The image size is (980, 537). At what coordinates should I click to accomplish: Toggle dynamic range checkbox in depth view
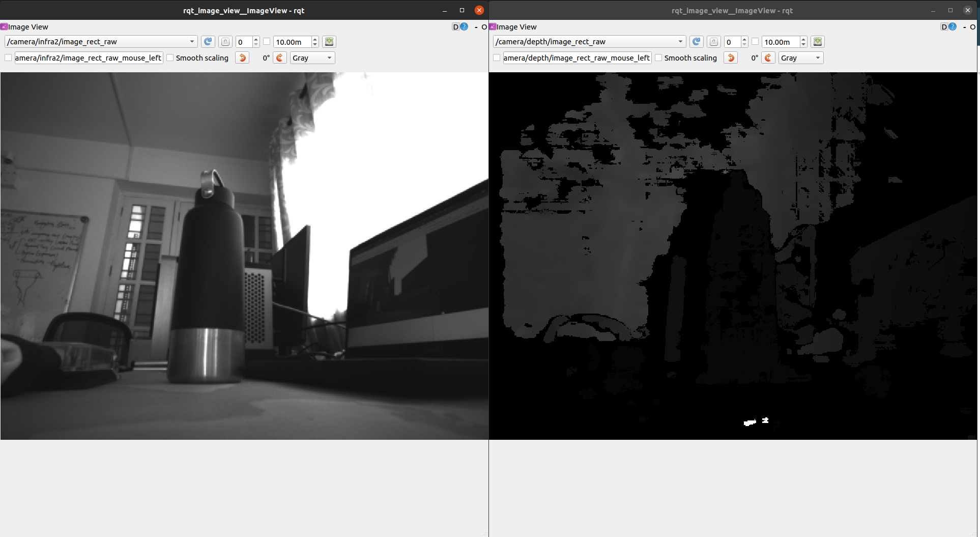(755, 42)
